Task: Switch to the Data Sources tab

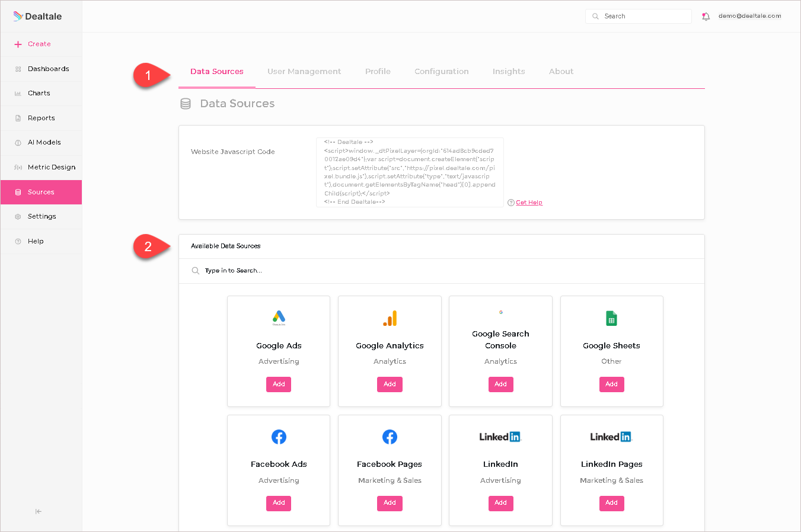Action: pyautogui.click(x=217, y=72)
